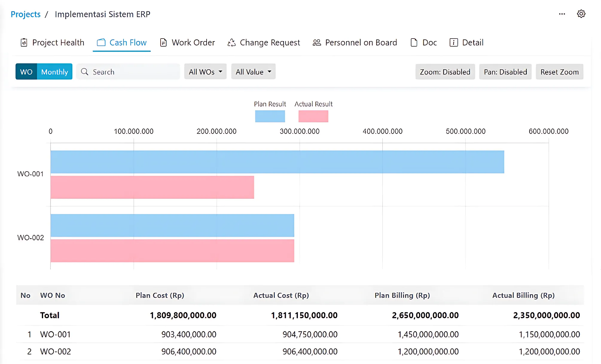Expand the All Value dropdown
The height and width of the screenshot is (364, 601).
(253, 72)
